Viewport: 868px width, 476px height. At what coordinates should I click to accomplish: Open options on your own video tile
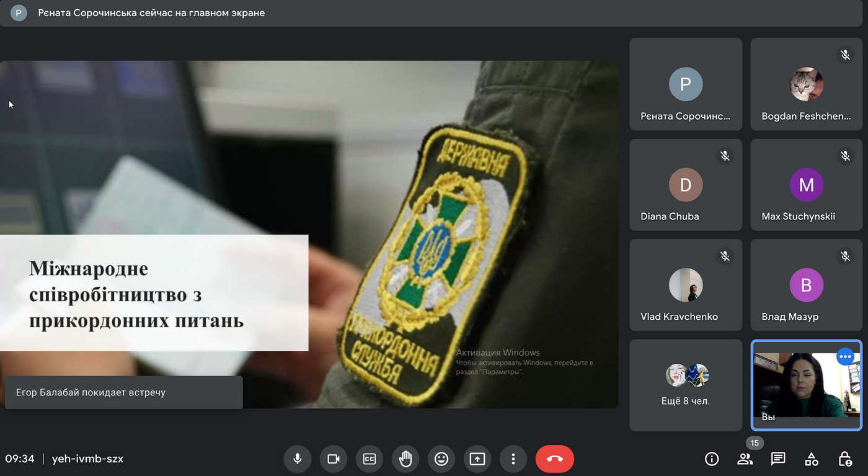pyautogui.click(x=845, y=357)
